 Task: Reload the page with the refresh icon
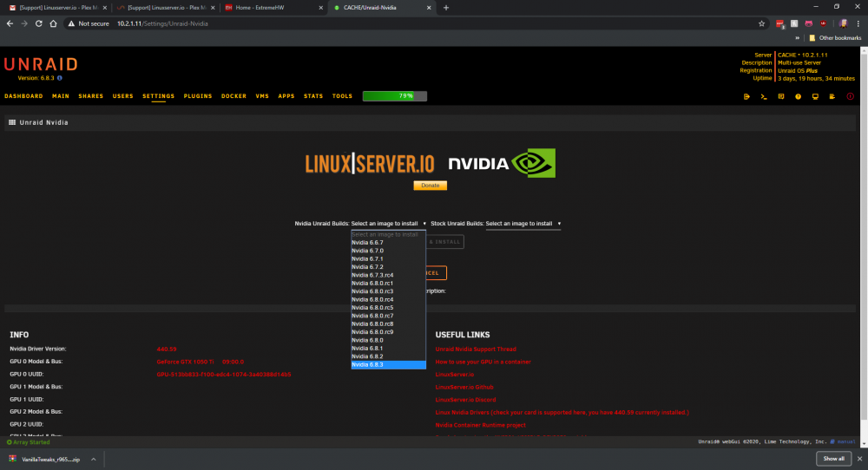(x=39, y=23)
